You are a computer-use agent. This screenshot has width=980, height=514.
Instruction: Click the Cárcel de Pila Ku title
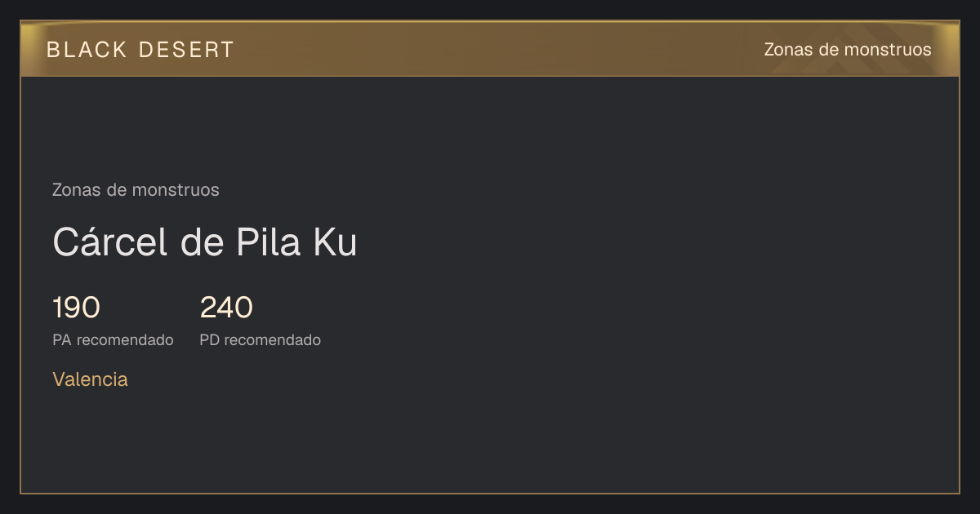point(205,241)
